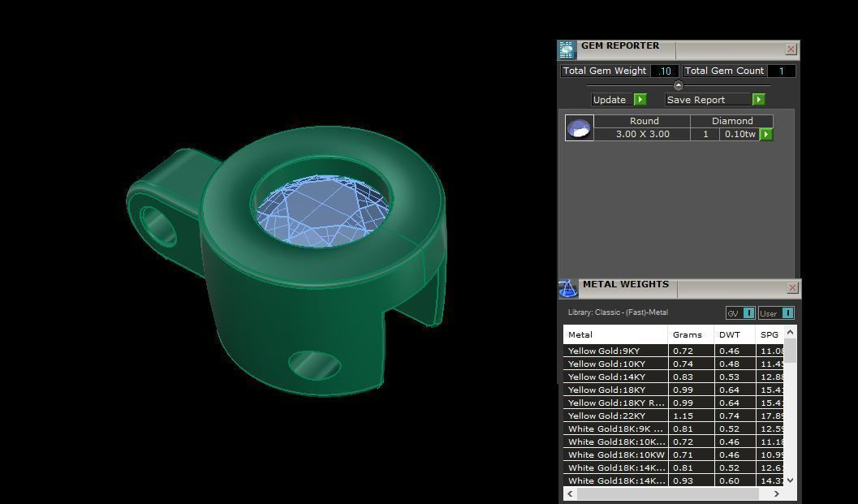Sort by the Grams column header
Image resolution: width=858 pixels, height=504 pixels.
691,334
